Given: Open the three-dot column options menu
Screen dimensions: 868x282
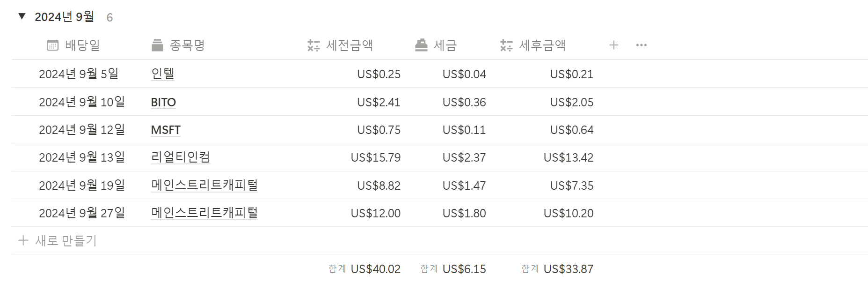Looking at the screenshot, I should tap(641, 45).
